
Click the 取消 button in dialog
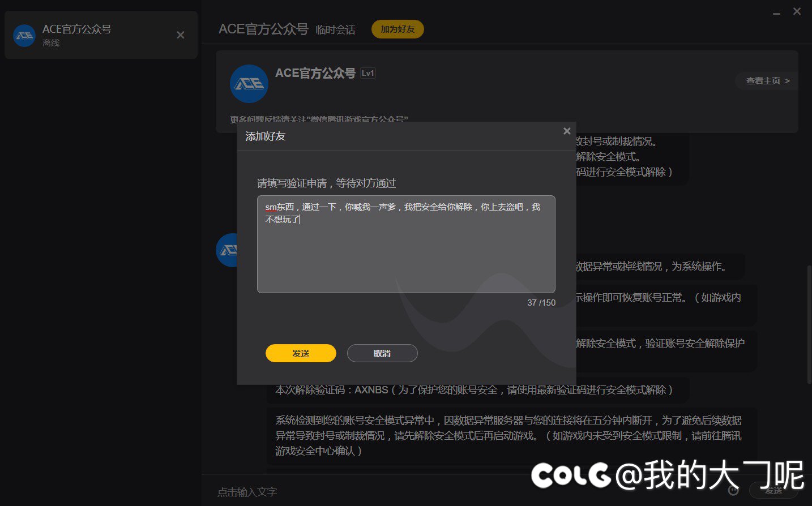click(x=382, y=353)
